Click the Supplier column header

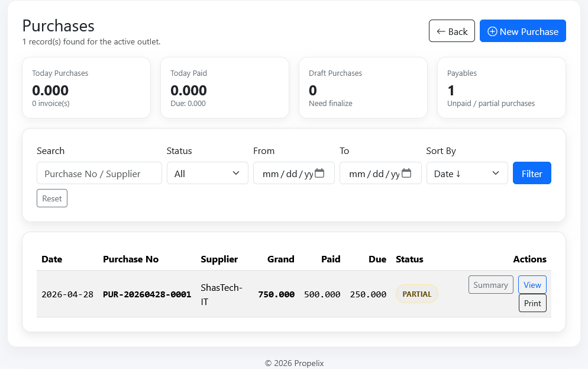click(x=219, y=259)
